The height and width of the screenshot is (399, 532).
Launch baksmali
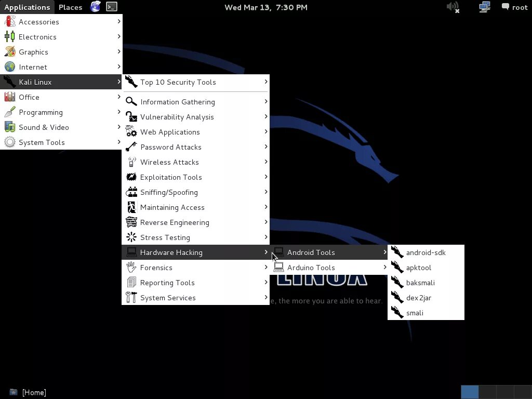tap(426, 283)
